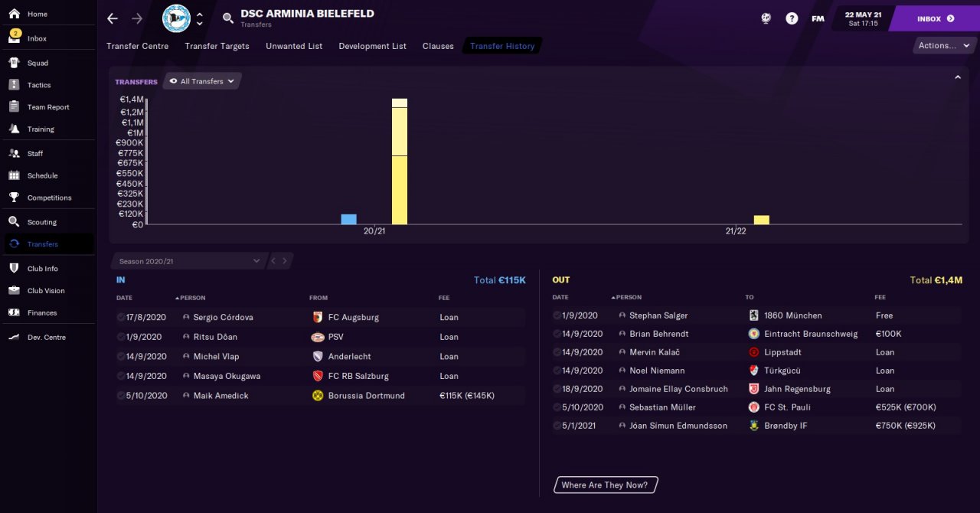
Task: Sort the IN table by Date header
Action: [x=123, y=298]
